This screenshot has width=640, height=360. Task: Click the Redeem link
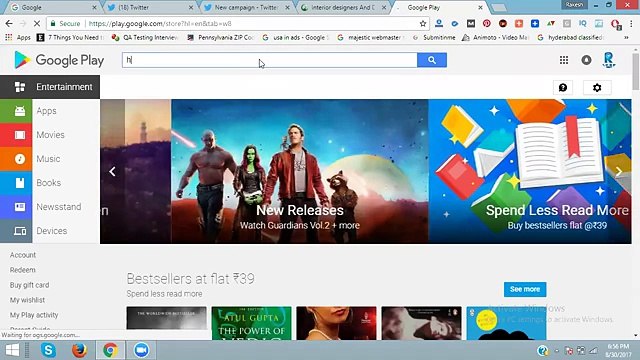(x=22, y=270)
